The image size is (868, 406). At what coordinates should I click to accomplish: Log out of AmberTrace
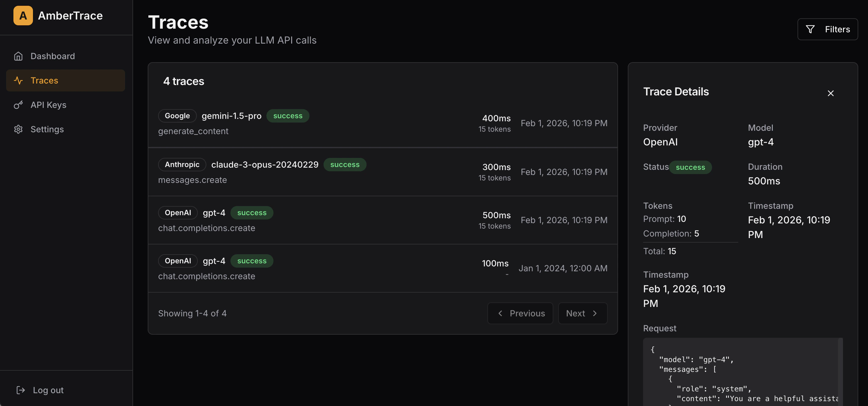click(x=48, y=390)
